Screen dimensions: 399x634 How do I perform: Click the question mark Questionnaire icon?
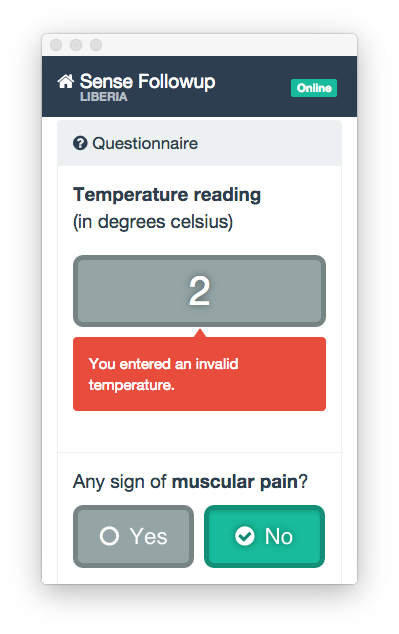click(x=80, y=143)
